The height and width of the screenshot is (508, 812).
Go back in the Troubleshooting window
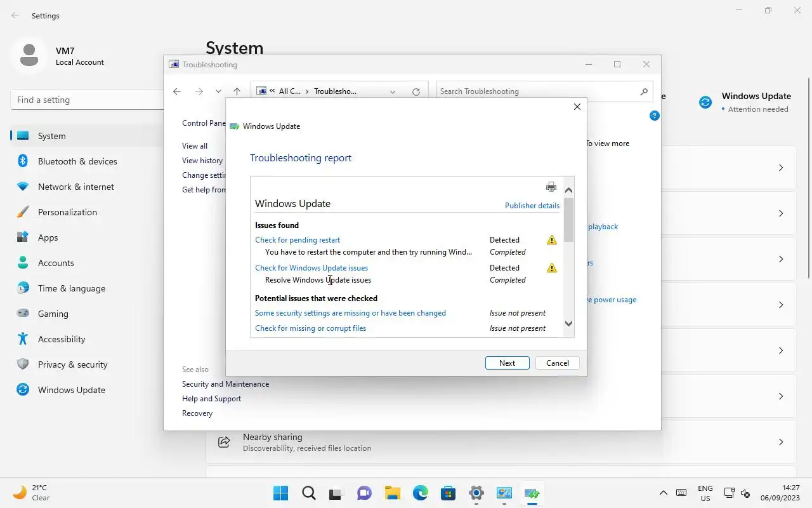coord(177,91)
